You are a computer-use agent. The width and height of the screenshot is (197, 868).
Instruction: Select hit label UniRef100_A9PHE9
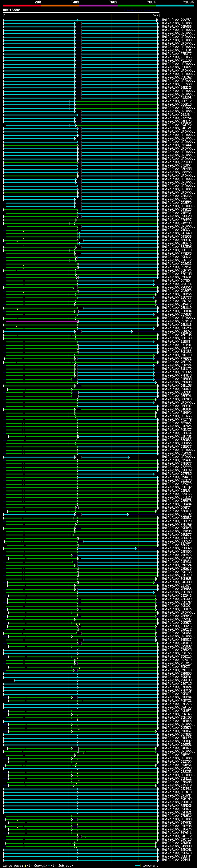(x=177, y=802)
